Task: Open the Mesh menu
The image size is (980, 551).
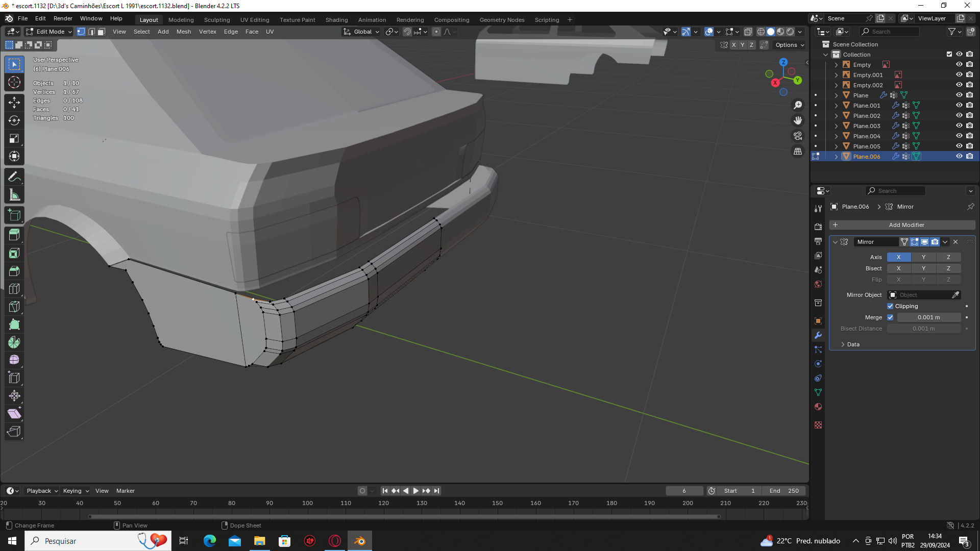Action: (183, 32)
